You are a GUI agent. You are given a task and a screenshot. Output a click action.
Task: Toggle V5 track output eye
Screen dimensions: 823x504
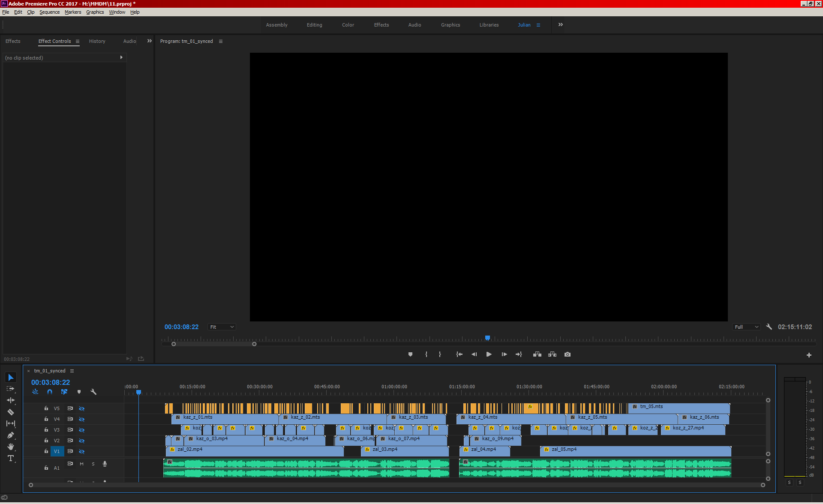coord(81,408)
